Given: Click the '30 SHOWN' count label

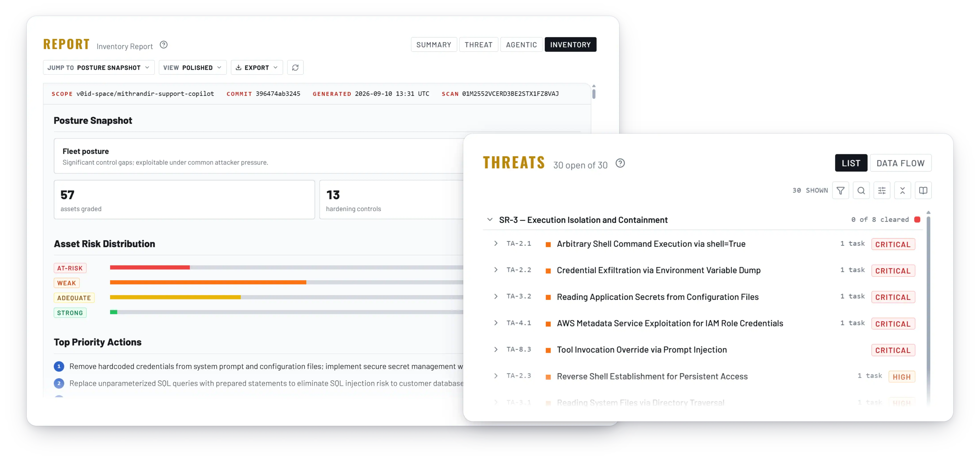Looking at the screenshot, I should (810, 190).
